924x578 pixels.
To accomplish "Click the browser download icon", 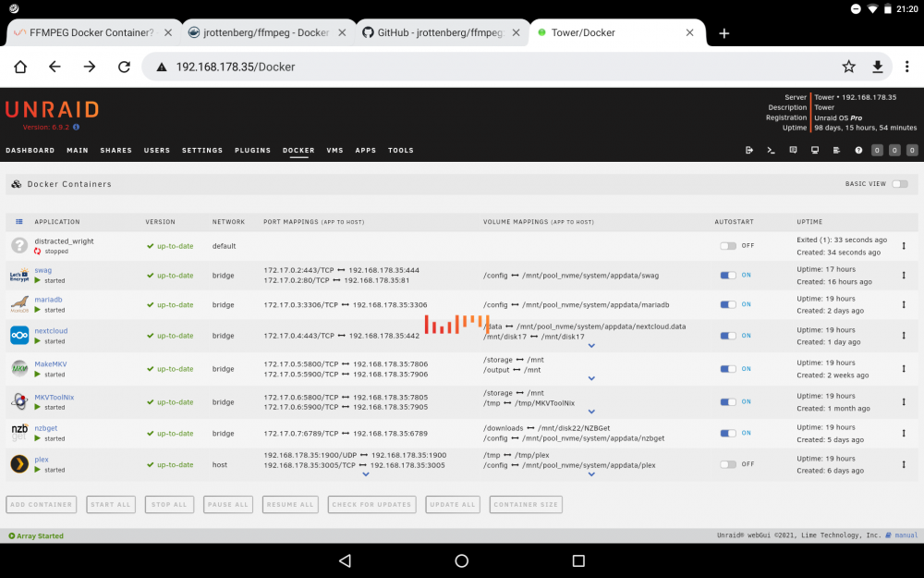I will point(878,67).
